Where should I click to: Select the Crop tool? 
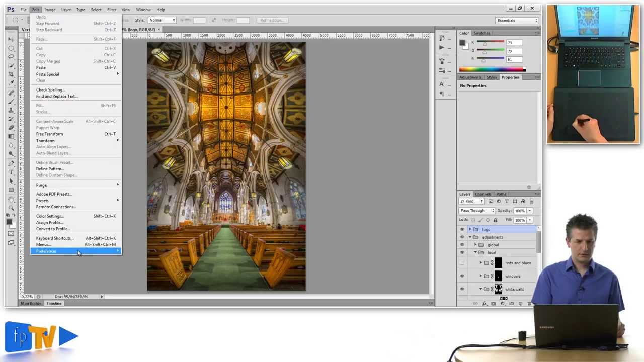point(11,74)
